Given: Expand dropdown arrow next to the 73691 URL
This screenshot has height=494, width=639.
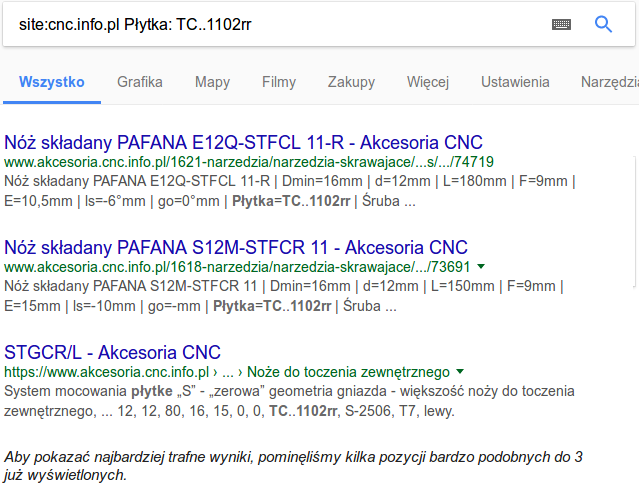Looking at the screenshot, I should pyautogui.click(x=481, y=267).
